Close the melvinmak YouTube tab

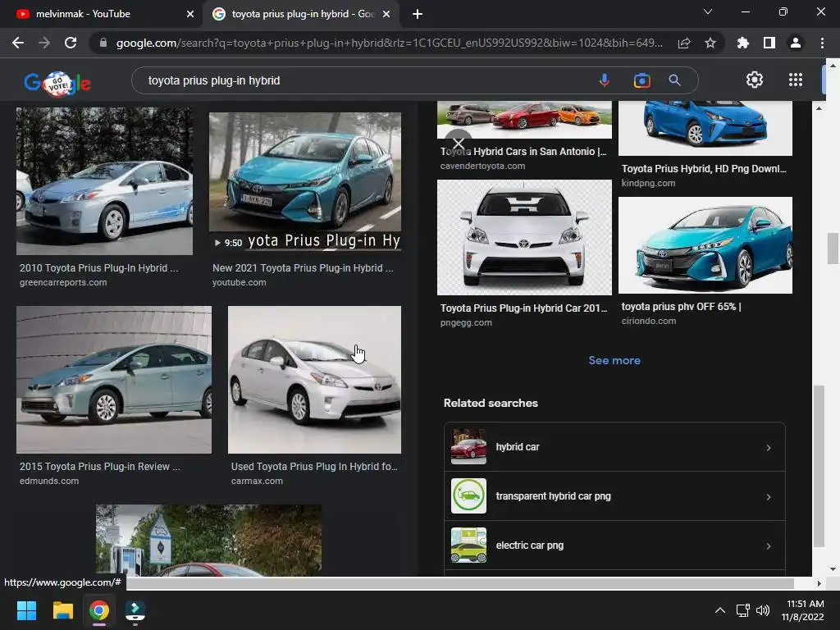coord(190,14)
